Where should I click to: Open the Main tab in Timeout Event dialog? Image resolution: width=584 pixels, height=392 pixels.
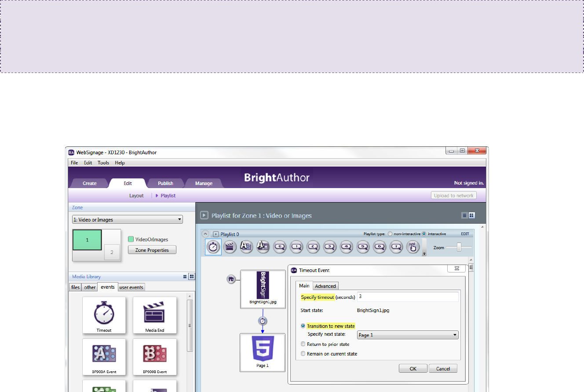coord(304,286)
